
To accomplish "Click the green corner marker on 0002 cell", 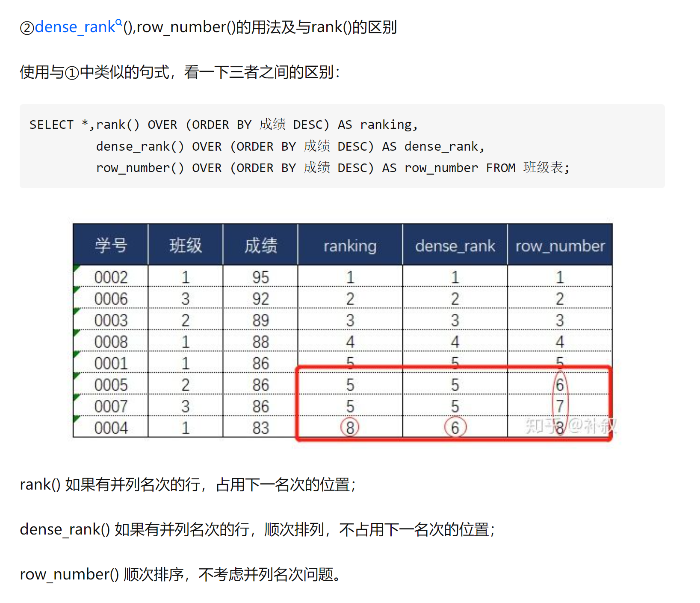I will coord(77,268).
